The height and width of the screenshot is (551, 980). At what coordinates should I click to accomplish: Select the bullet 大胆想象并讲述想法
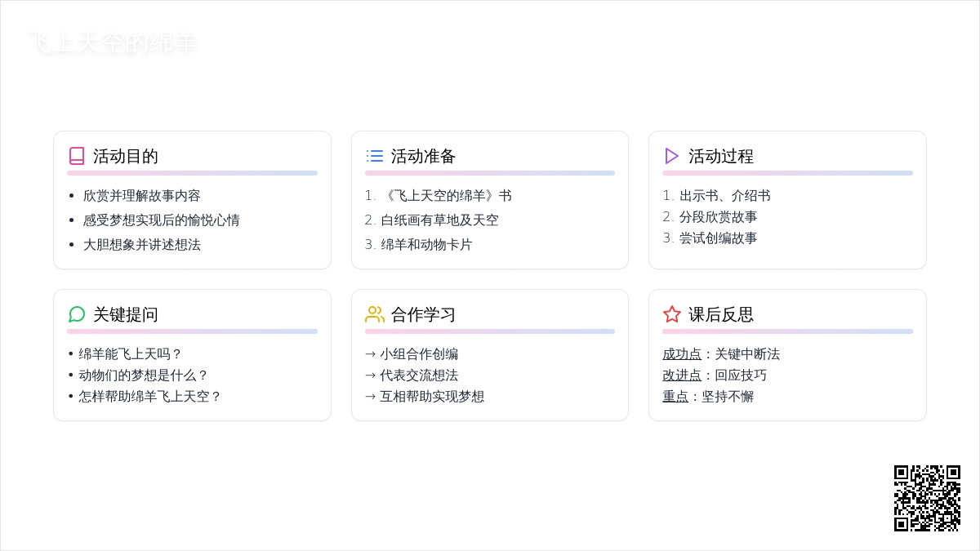tap(142, 245)
